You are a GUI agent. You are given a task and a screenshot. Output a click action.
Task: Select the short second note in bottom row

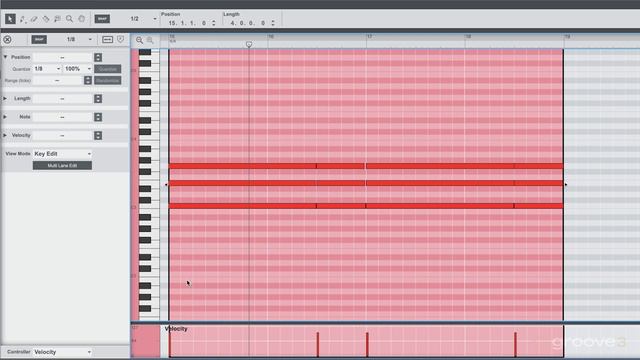coord(341,206)
